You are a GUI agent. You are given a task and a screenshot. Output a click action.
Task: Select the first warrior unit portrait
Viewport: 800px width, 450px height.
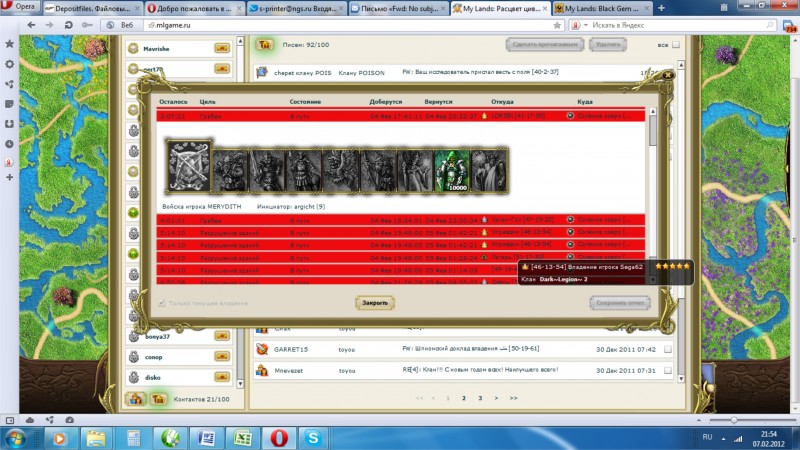point(230,170)
